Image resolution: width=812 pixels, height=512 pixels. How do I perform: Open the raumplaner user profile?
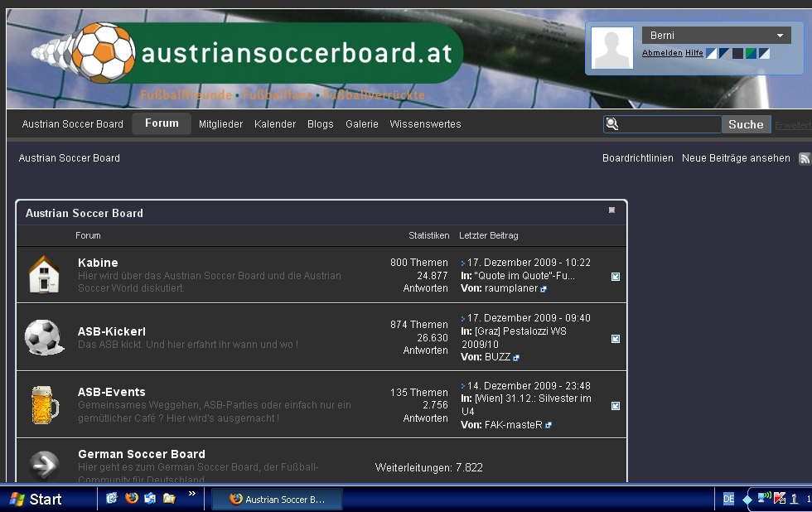pos(511,288)
